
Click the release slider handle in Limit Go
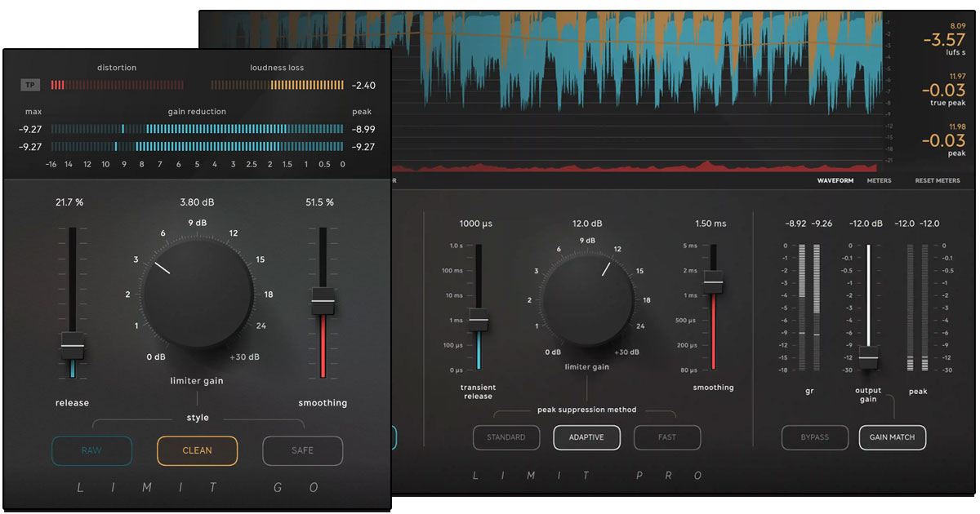pos(73,346)
